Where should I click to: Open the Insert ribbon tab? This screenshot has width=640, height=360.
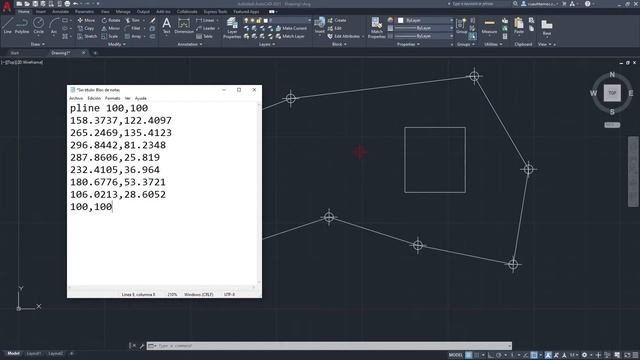pyautogui.click(x=41, y=11)
